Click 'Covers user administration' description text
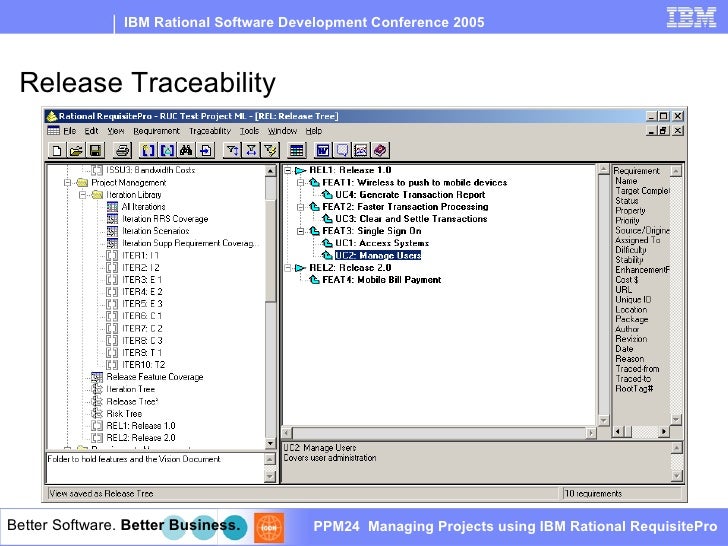This screenshot has width=728, height=546. (x=330, y=458)
